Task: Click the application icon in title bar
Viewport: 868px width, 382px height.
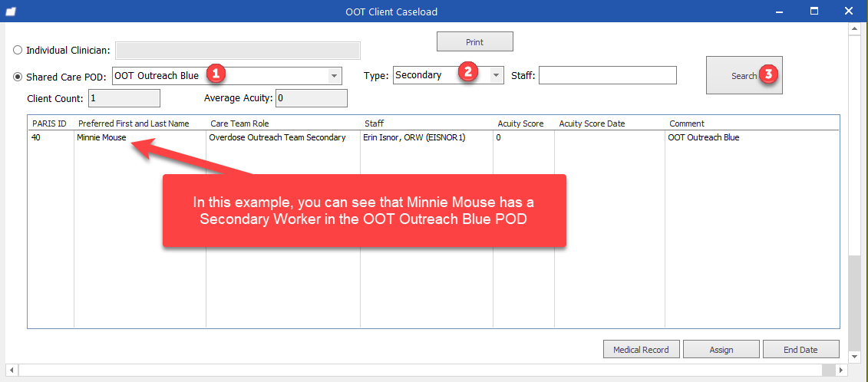Action: (x=11, y=12)
